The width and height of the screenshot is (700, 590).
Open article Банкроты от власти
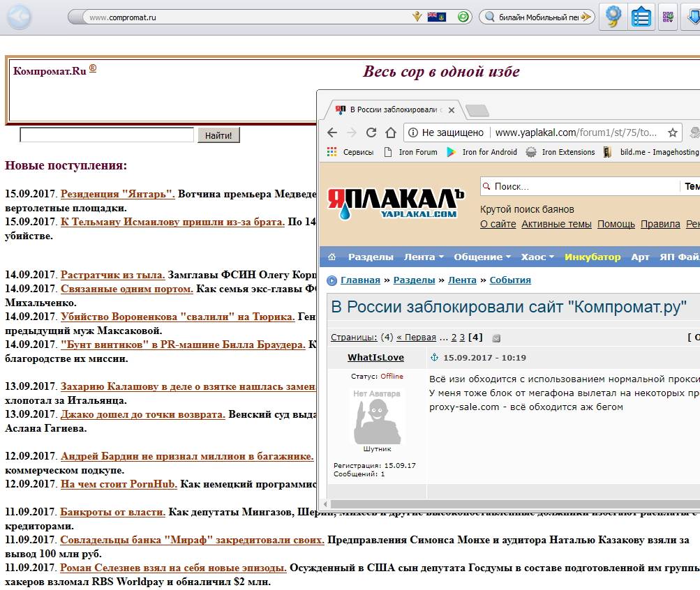click(112, 512)
